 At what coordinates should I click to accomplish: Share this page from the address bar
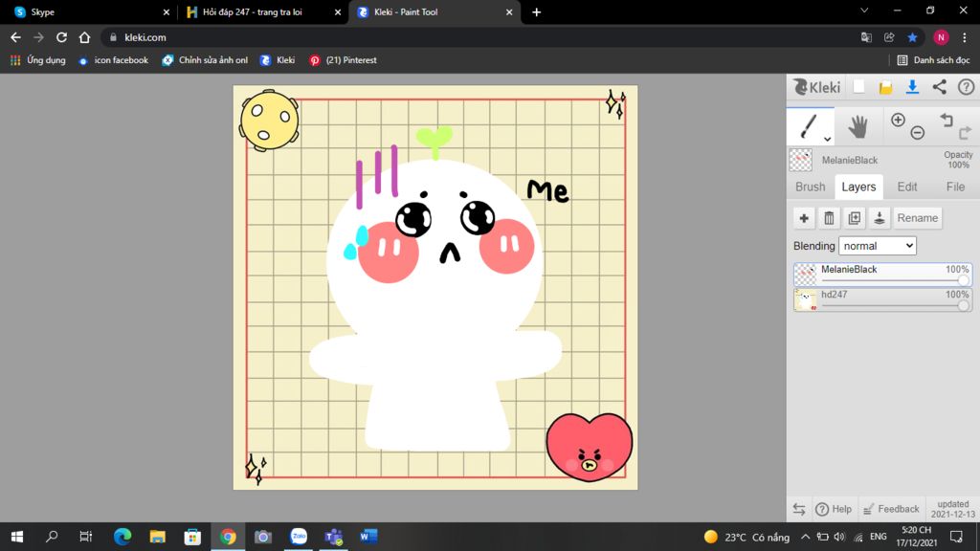click(889, 37)
